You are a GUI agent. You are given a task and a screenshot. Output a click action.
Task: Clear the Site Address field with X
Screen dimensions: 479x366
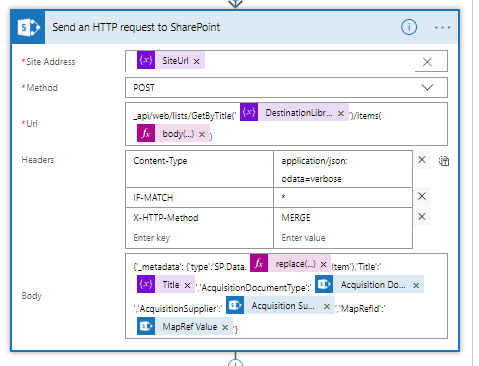coord(427,62)
